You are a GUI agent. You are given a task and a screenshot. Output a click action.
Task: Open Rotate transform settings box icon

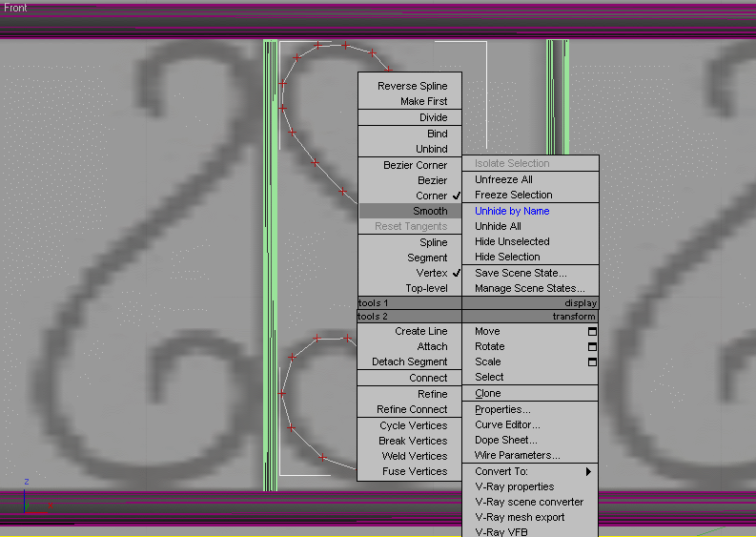(592, 347)
